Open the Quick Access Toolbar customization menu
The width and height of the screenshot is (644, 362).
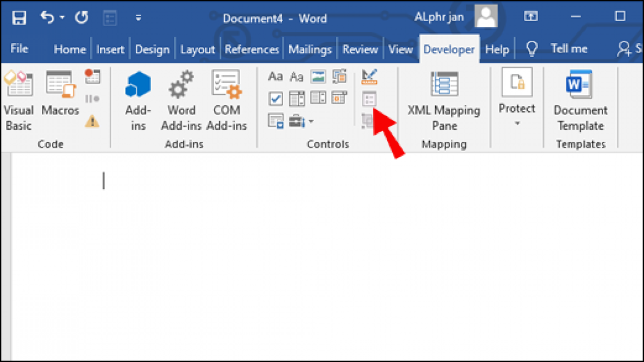point(138,17)
